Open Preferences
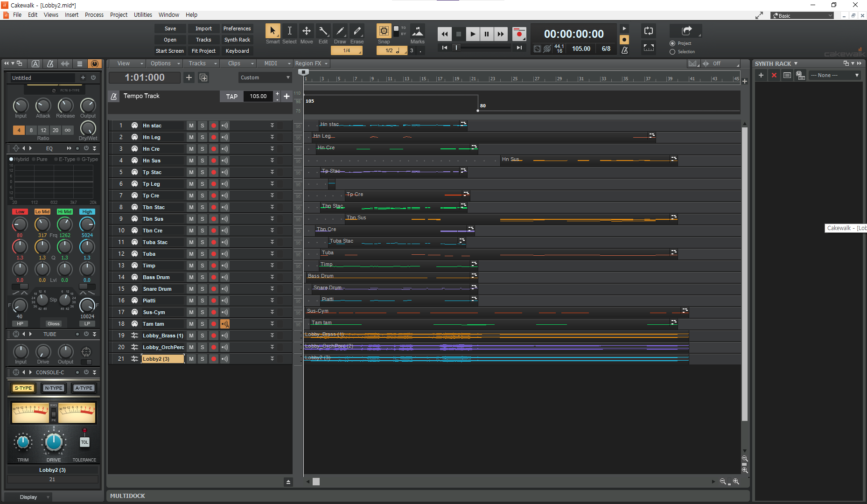Screen dimensions: 867x504 point(237,28)
